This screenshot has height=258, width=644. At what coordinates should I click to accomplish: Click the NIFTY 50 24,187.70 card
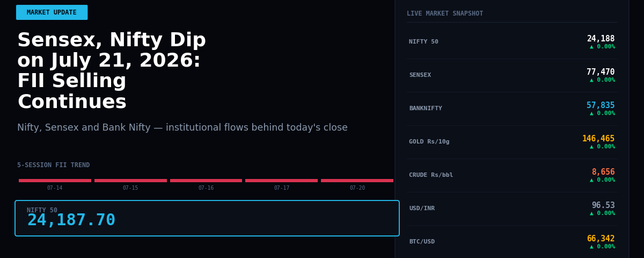coord(207,218)
